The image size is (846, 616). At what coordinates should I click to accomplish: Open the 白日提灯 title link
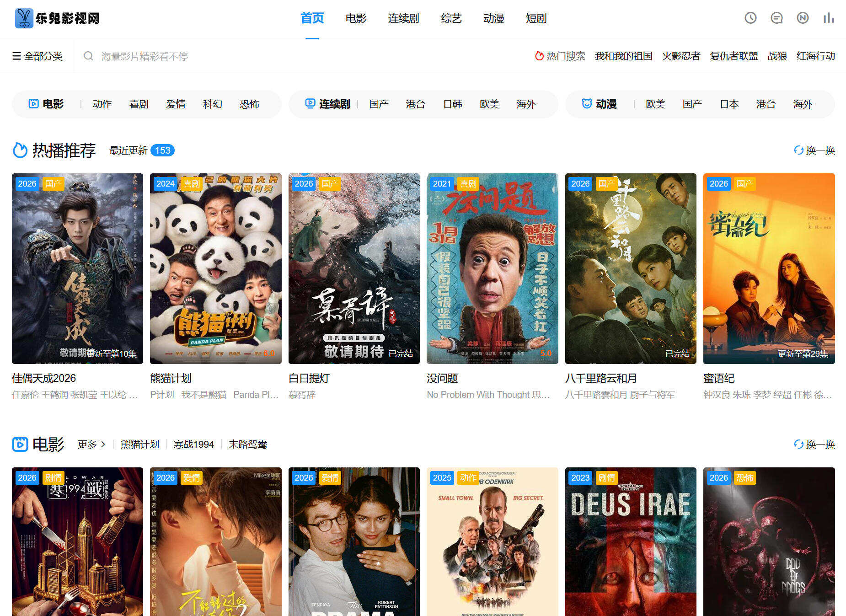click(309, 378)
